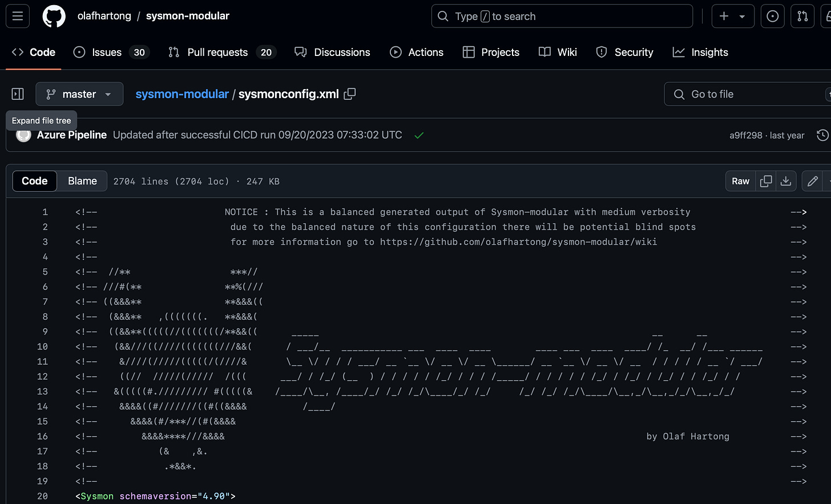Open the Pull requests tab

222,52
